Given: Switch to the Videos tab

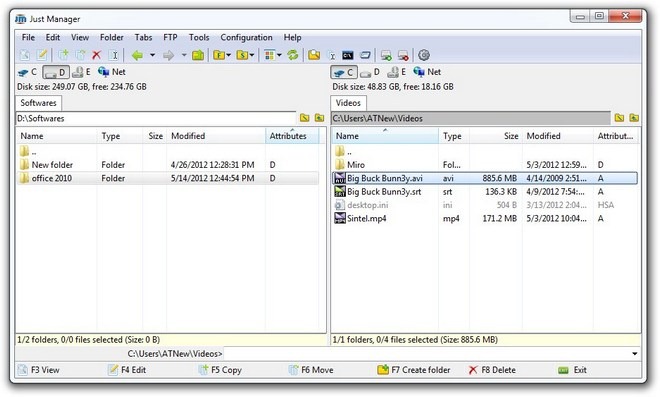Looking at the screenshot, I should pos(348,103).
